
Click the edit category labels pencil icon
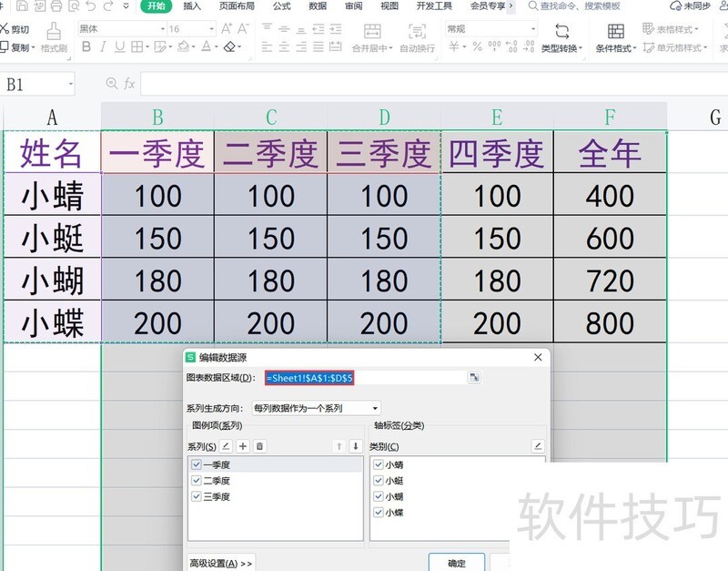(x=538, y=446)
